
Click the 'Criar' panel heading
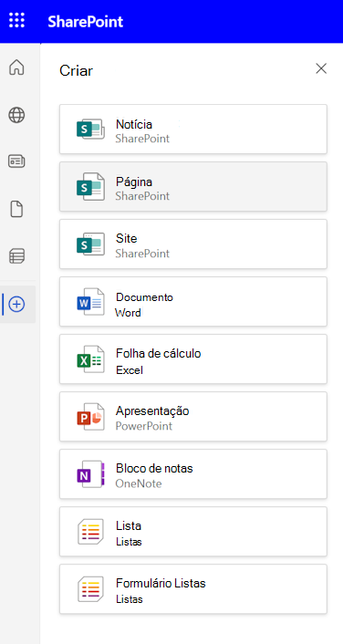click(76, 70)
